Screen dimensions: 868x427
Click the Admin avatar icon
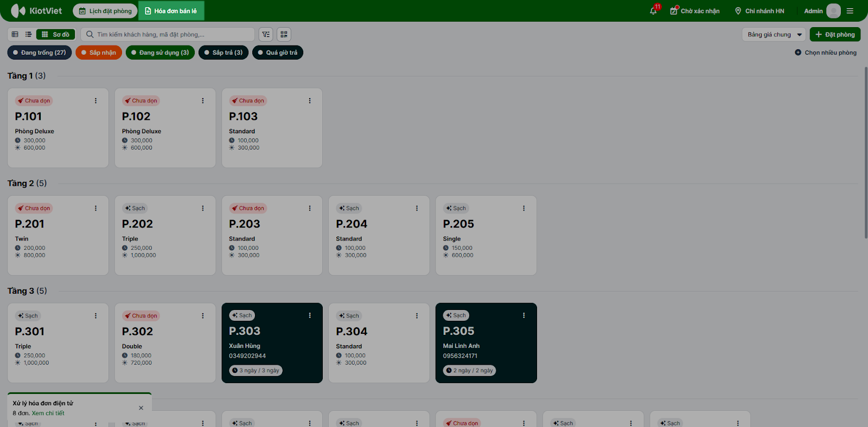pyautogui.click(x=833, y=11)
